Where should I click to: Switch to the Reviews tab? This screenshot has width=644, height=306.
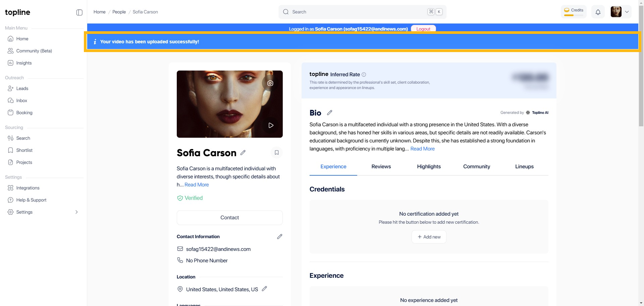coord(381,167)
